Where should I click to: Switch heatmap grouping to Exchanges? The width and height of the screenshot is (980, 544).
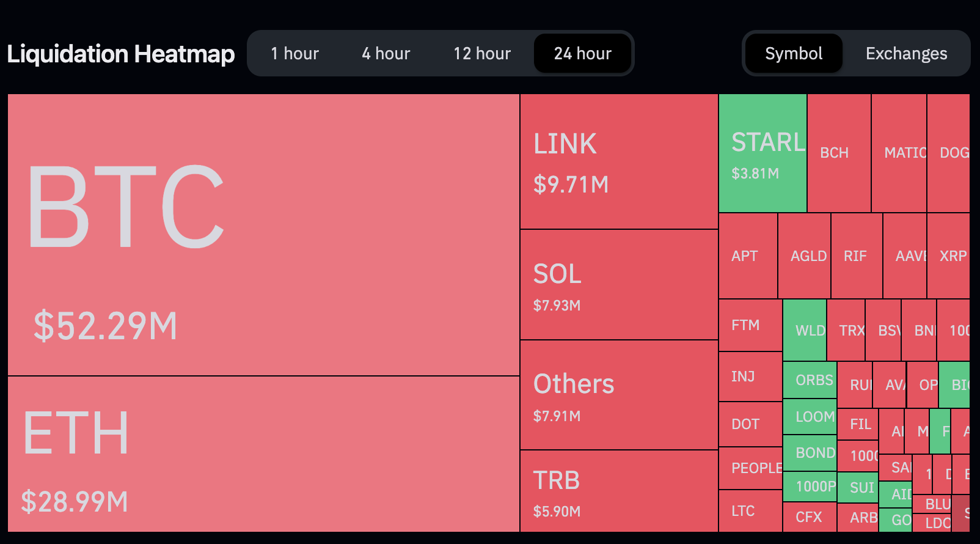[x=906, y=53]
